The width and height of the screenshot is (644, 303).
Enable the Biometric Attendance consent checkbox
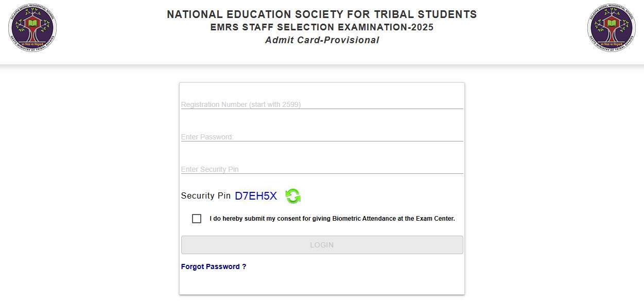196,219
